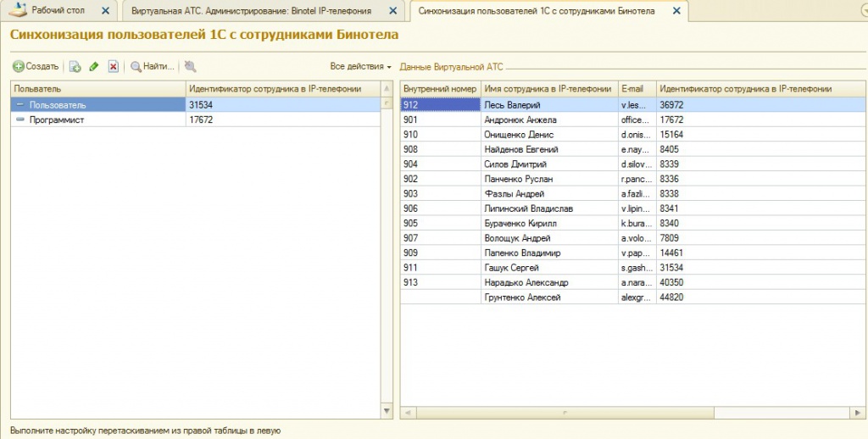Sort by the Польватель column header
The width and height of the screenshot is (868, 439).
tap(98, 89)
